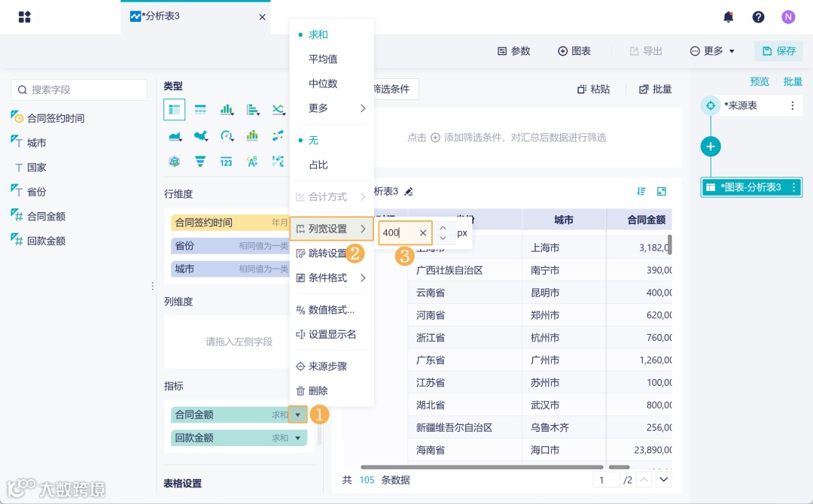Select the China map chart type
The width and height of the screenshot is (813, 504).
coord(200,135)
